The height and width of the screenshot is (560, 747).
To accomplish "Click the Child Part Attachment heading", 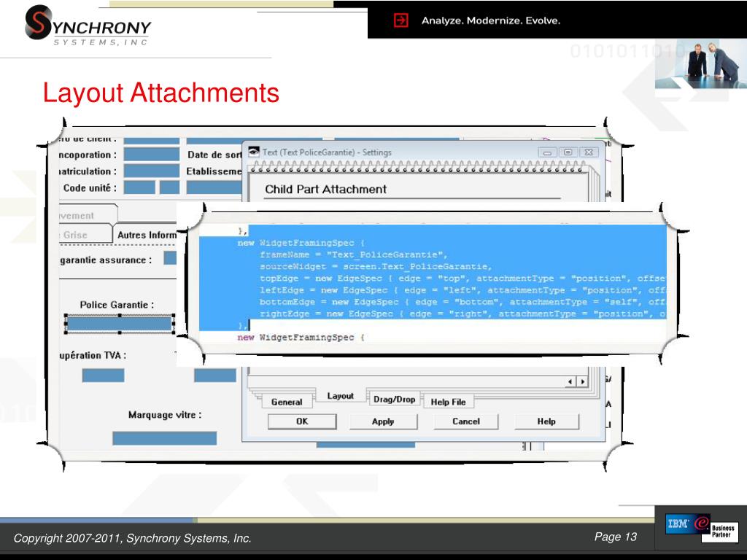I will click(326, 189).
